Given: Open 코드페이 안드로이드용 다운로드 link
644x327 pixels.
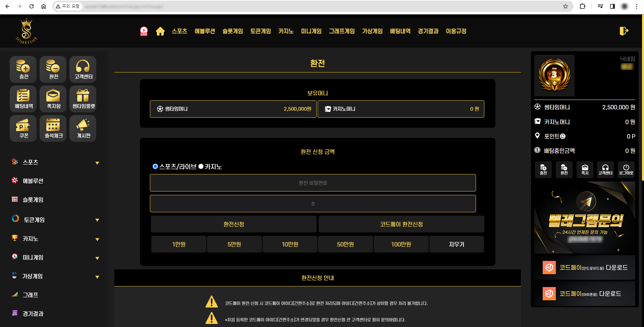Looking at the screenshot, I should pos(585,268).
